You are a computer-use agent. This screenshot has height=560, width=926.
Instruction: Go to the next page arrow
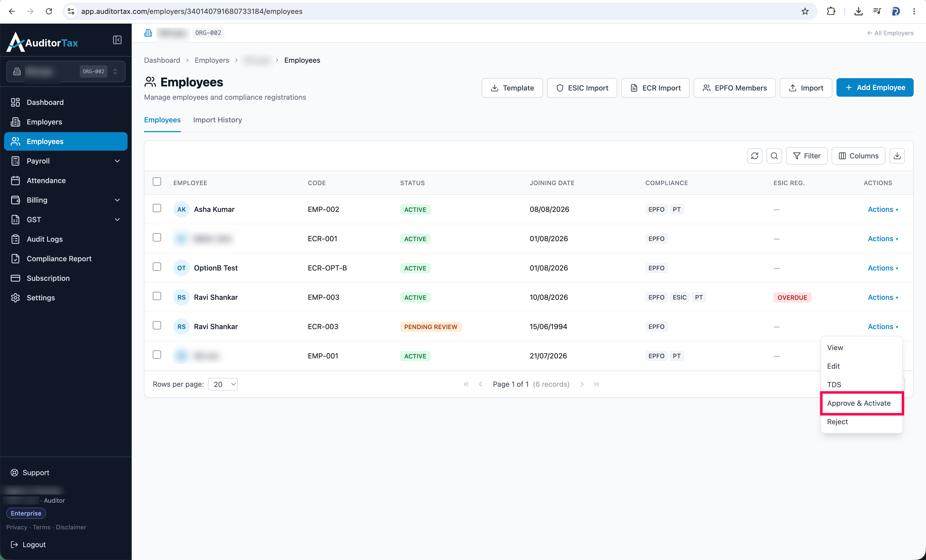coord(582,384)
